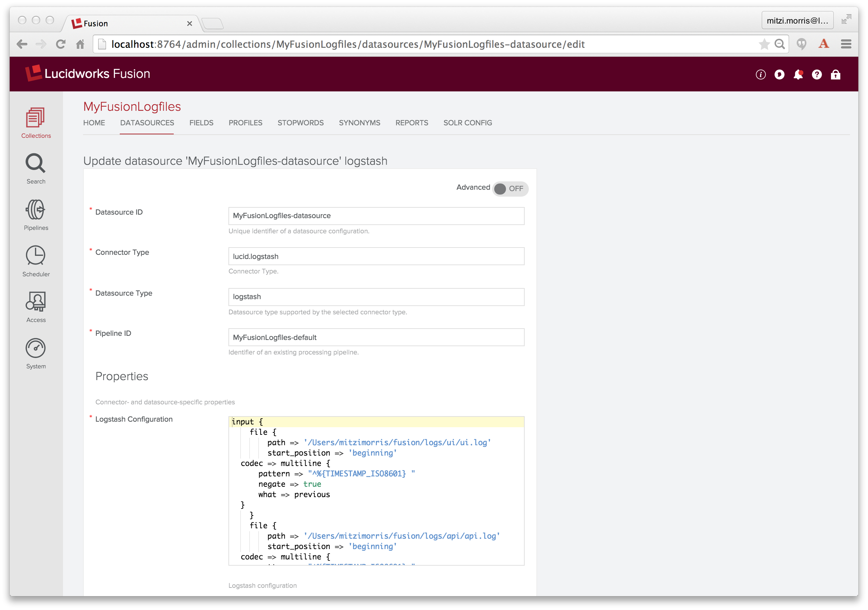Click the api.log path string in editor
868x610 pixels.
pos(402,536)
